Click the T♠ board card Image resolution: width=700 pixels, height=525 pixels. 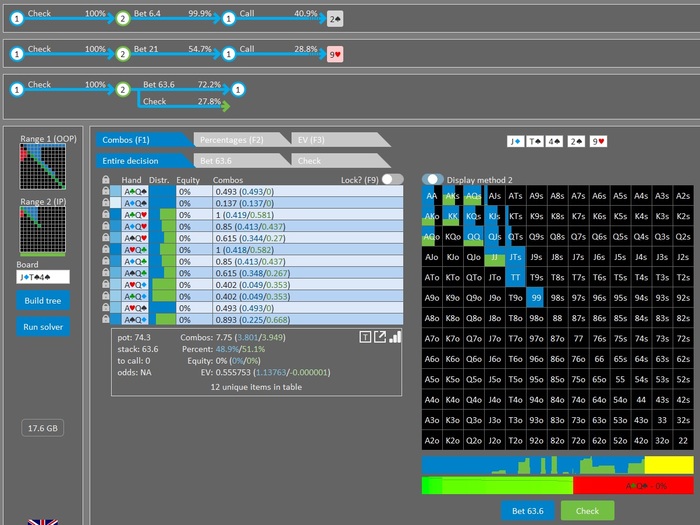point(535,142)
